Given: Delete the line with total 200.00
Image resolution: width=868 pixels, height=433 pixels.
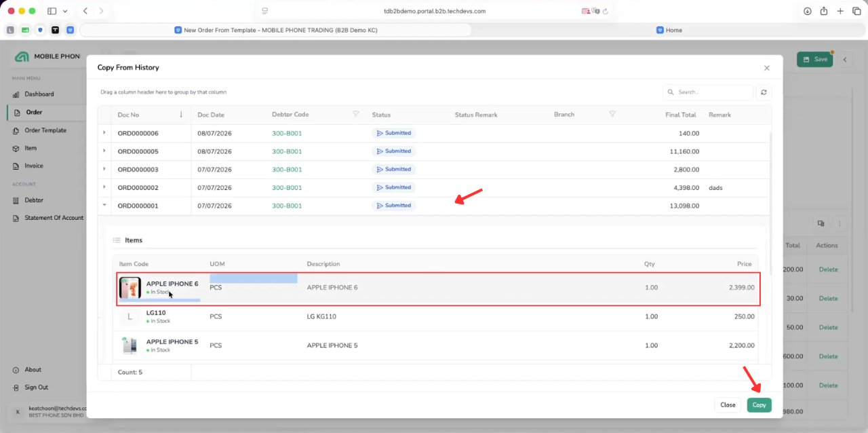Looking at the screenshot, I should tap(828, 269).
